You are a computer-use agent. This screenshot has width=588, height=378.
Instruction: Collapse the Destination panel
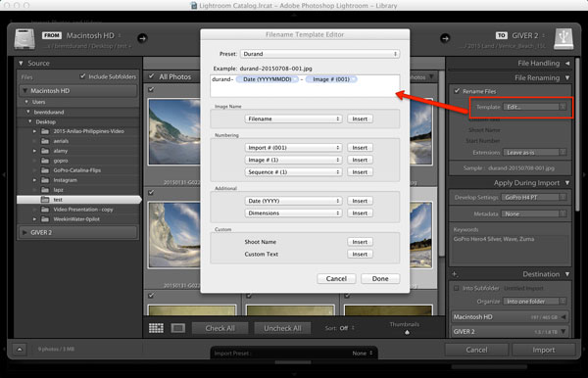(567, 274)
